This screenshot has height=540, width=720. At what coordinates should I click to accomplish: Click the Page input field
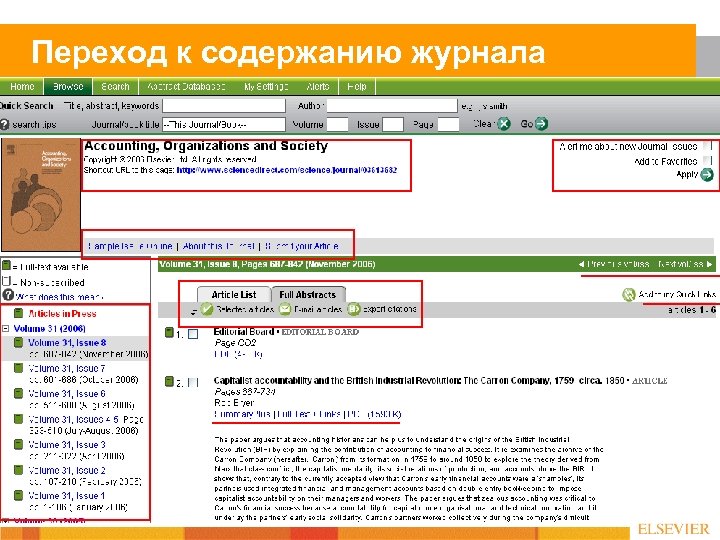tap(448, 124)
